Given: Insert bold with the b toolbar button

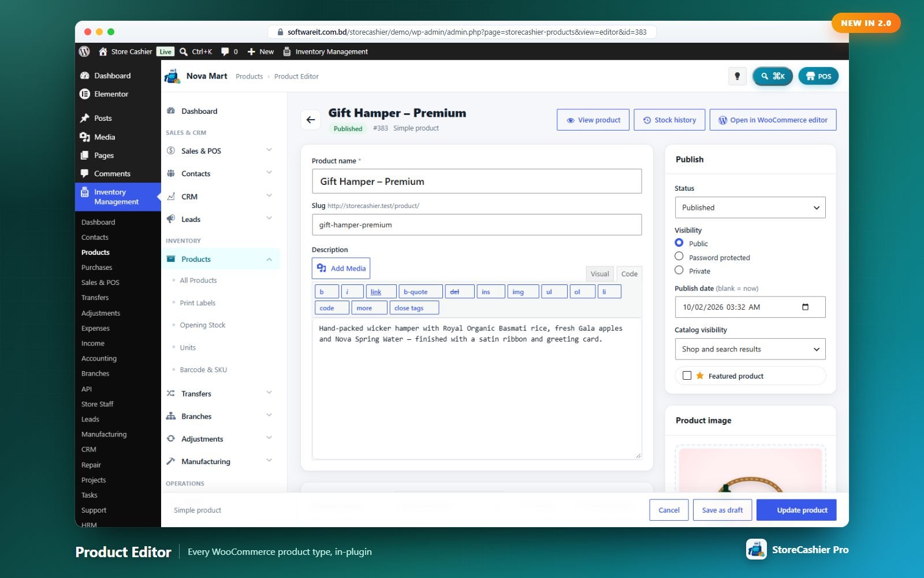Looking at the screenshot, I should point(326,292).
